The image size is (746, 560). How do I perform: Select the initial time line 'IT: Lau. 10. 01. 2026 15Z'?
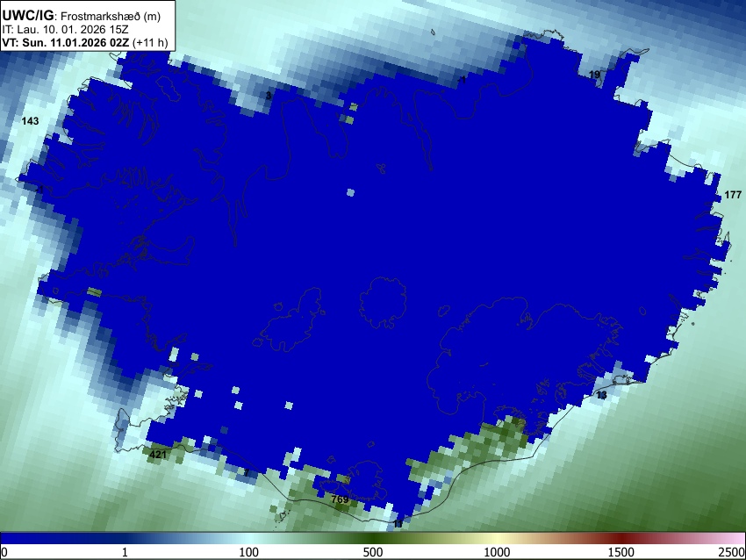point(65,30)
